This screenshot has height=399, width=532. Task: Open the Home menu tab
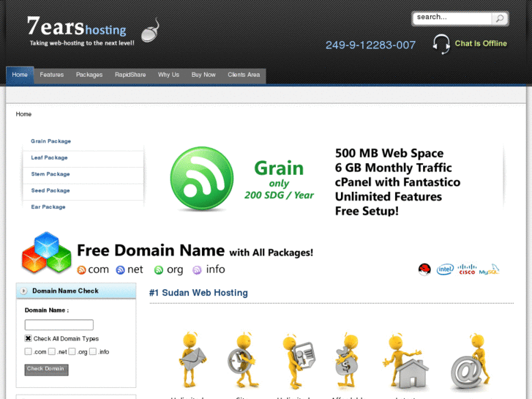click(20, 75)
